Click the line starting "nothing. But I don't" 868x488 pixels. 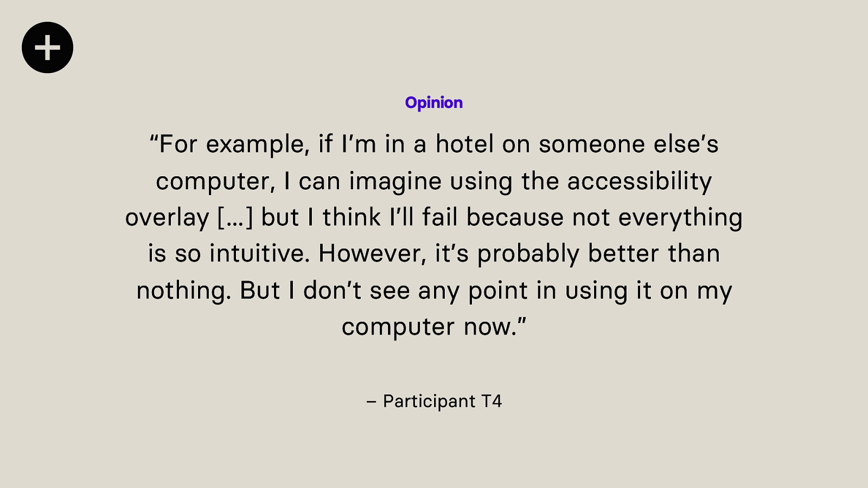[434, 291]
